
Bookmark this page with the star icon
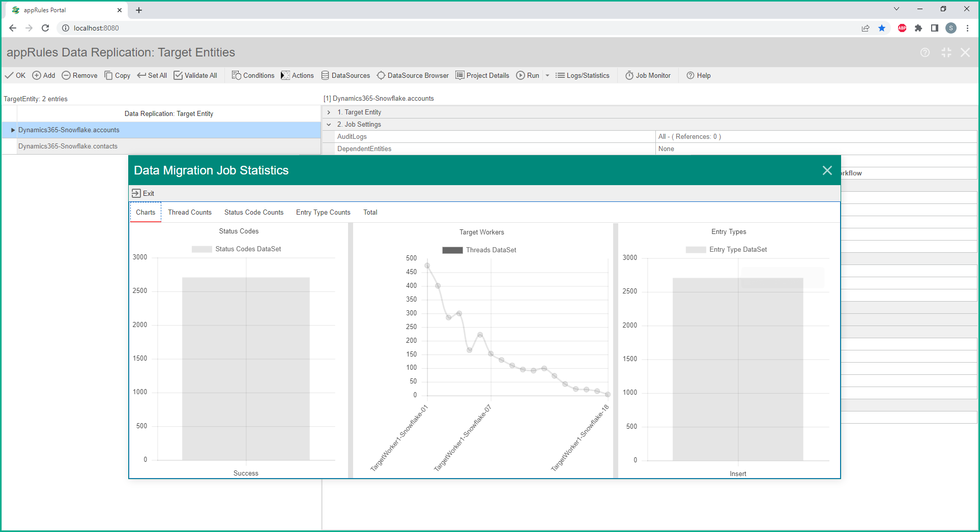coord(882,28)
